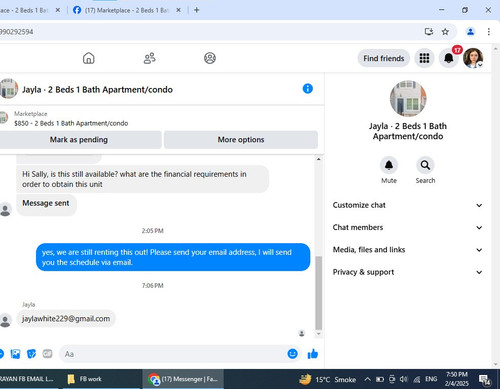Click the More options button
The image size is (500, 389).
click(x=241, y=139)
